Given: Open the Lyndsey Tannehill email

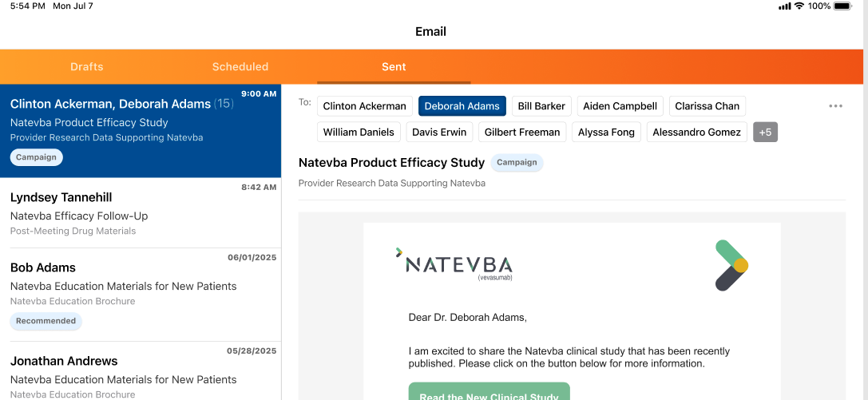Looking at the screenshot, I should 141,212.
